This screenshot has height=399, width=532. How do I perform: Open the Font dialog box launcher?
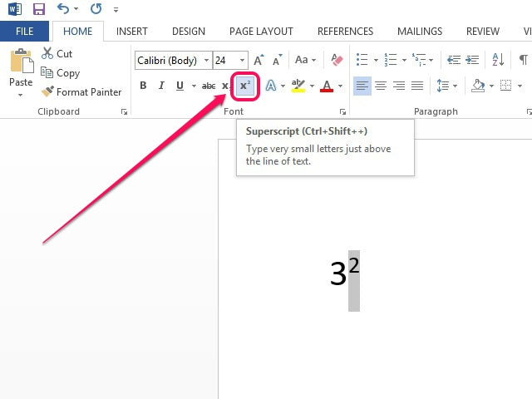(342, 111)
